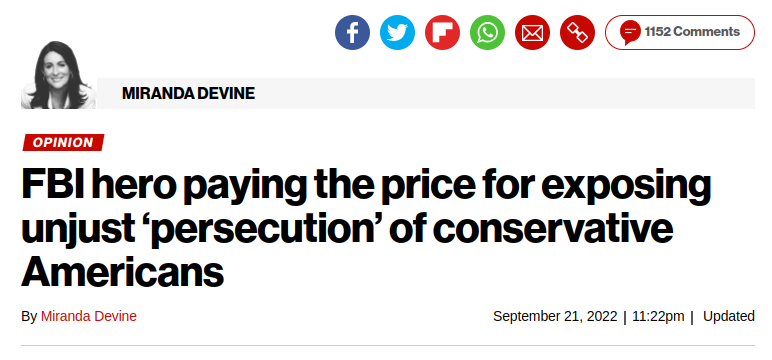Click 'Americans' on the headline's last line
Image resolution: width=772 pixels, height=360 pixels.
tap(123, 271)
